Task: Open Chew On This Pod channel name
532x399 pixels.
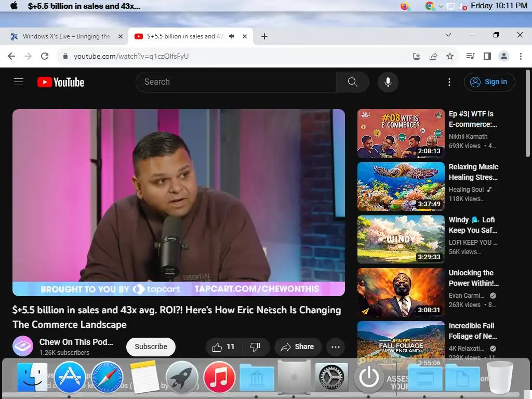Action: [76, 342]
